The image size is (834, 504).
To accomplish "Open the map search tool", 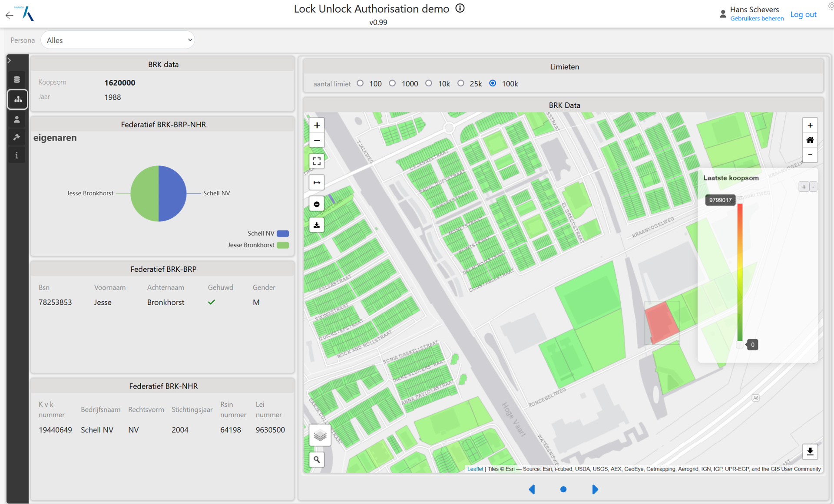I will [x=317, y=460].
